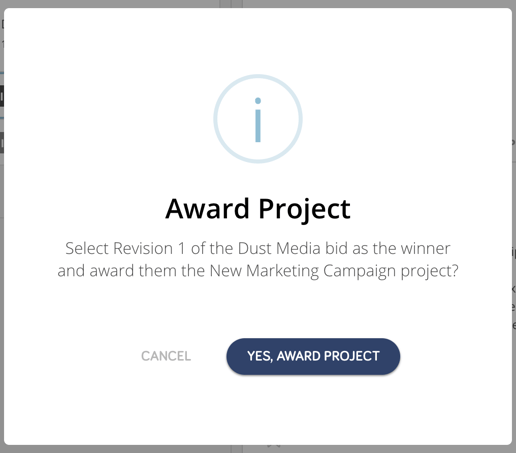Click dimmed backdrop above the dialog

click(133, 3)
